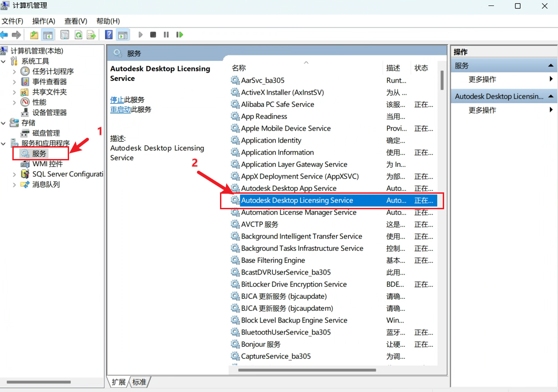Viewport: 558px width, 392px height.
Task: Click the services list vertical scrollbar
Action: 442,80
